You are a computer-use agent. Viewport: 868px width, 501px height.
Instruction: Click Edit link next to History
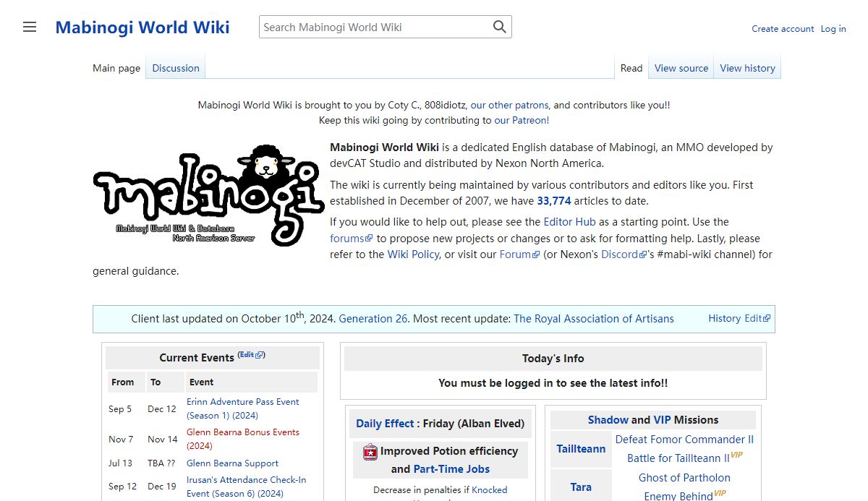[757, 319]
